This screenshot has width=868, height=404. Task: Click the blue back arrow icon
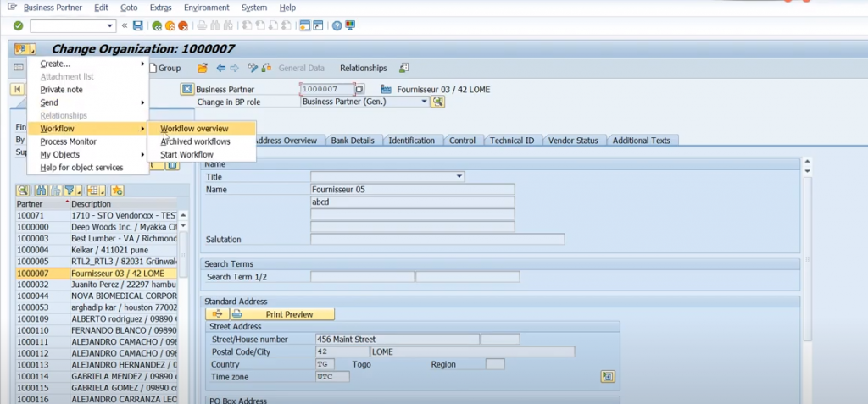click(221, 68)
